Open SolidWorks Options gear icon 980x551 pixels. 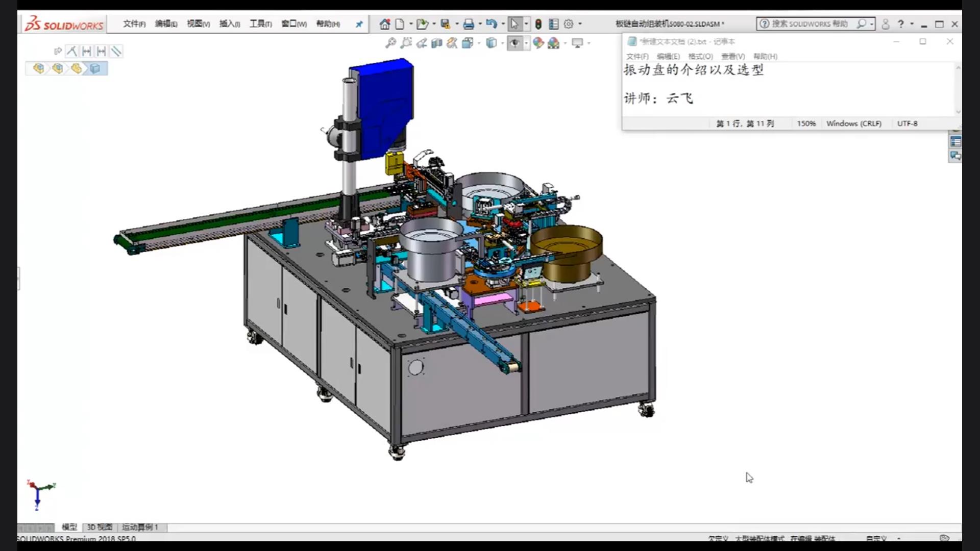(569, 24)
